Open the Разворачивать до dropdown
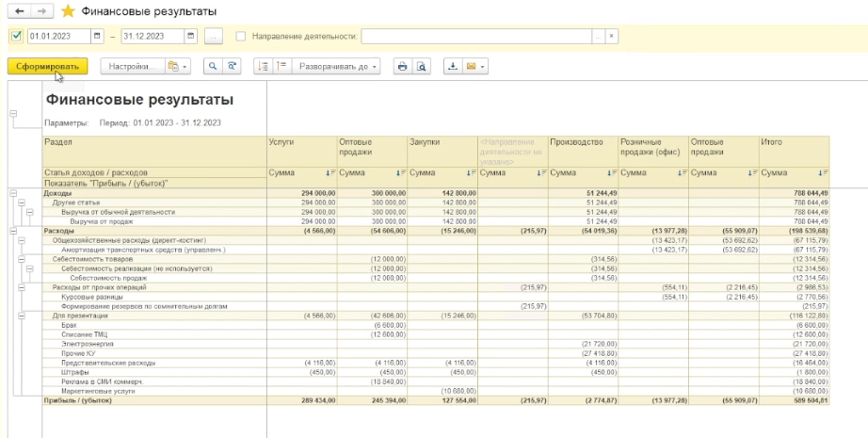Image resolution: width=868 pixels, height=438 pixels. 337,67
